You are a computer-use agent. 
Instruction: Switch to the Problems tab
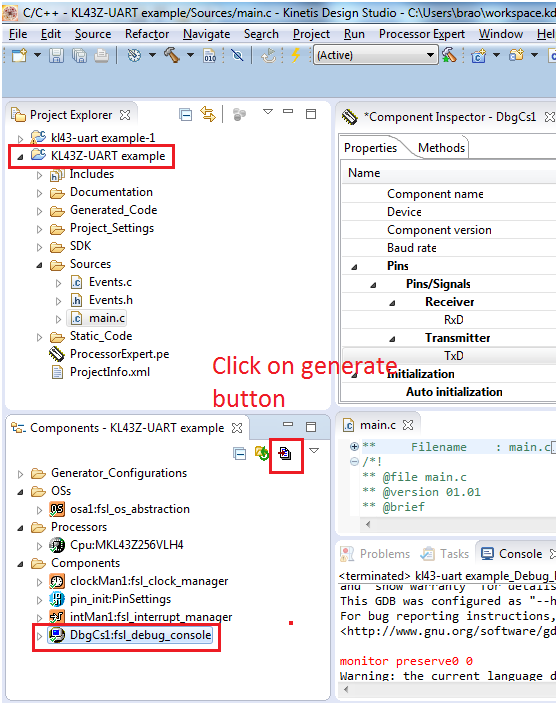click(376, 554)
